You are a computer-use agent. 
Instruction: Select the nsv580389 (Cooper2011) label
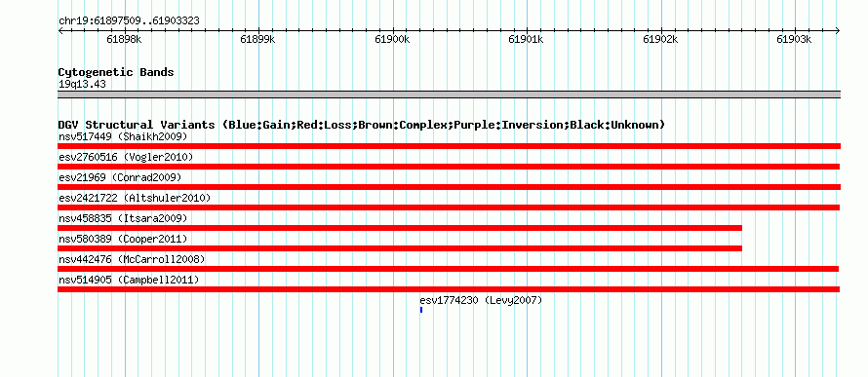tap(123, 239)
